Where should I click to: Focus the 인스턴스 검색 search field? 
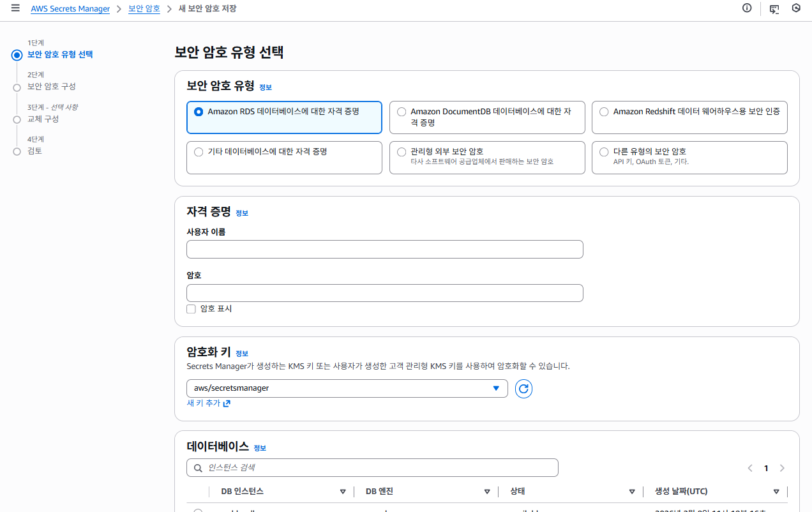point(372,468)
